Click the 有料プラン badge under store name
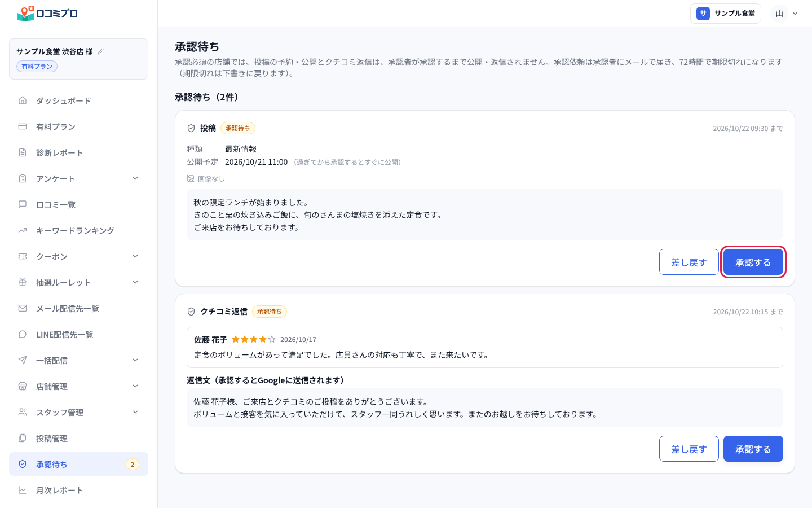 pos(37,67)
